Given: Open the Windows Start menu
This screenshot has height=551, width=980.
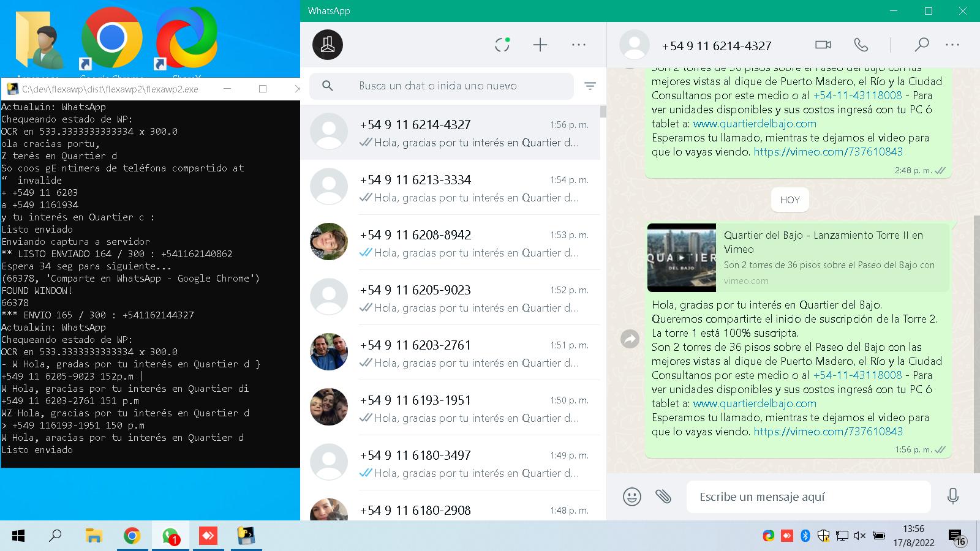Looking at the screenshot, I should (18, 536).
